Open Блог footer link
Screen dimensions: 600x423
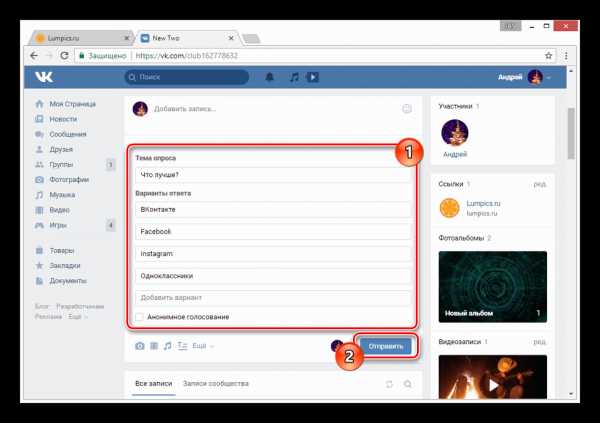pos(42,307)
